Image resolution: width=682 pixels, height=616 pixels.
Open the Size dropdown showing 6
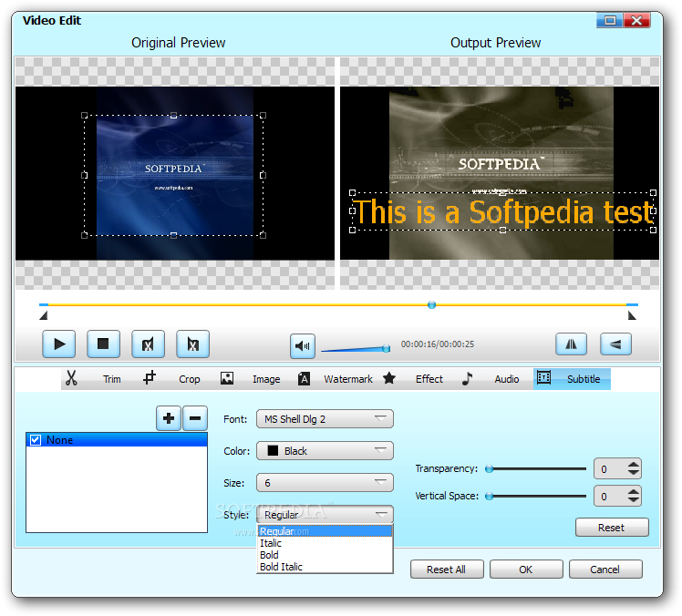325,483
